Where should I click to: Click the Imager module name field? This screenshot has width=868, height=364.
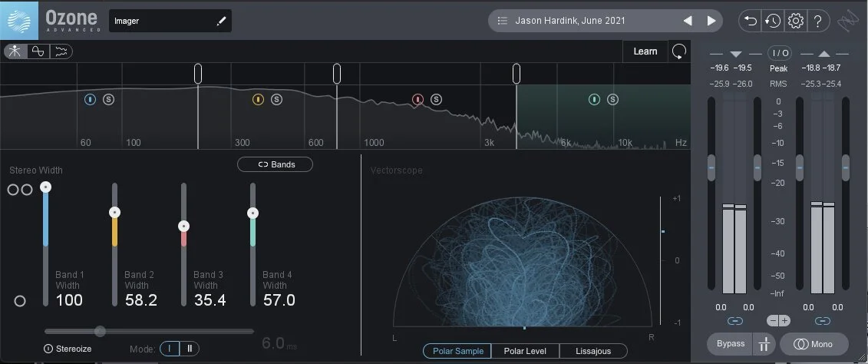tap(170, 21)
